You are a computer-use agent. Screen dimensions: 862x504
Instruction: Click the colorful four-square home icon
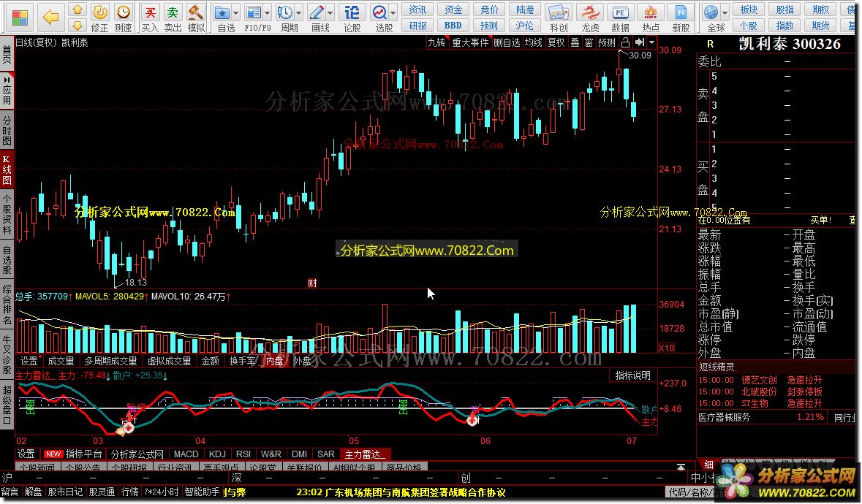[20, 17]
